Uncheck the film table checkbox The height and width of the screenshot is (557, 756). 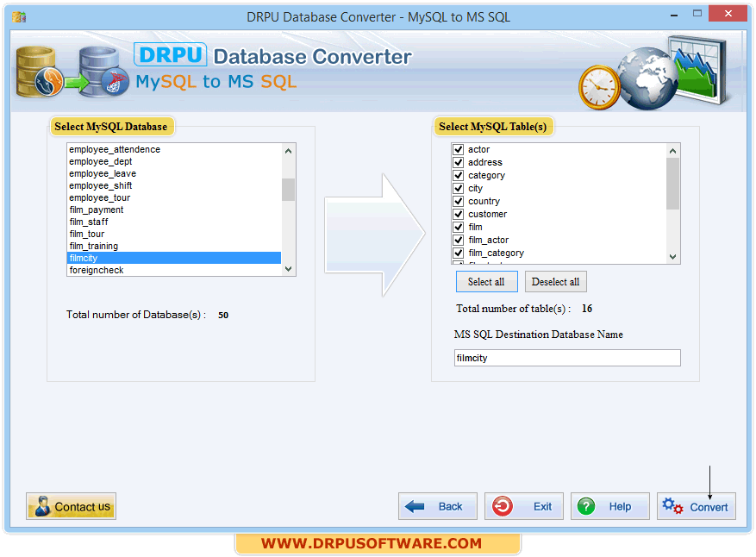click(458, 227)
